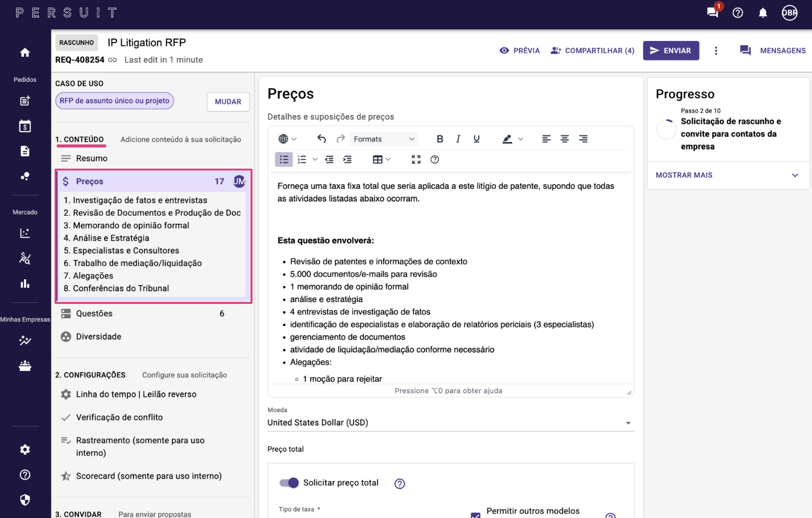Copy link icon next to REQ-408254
Image resolution: width=812 pixels, height=518 pixels.
click(x=113, y=60)
